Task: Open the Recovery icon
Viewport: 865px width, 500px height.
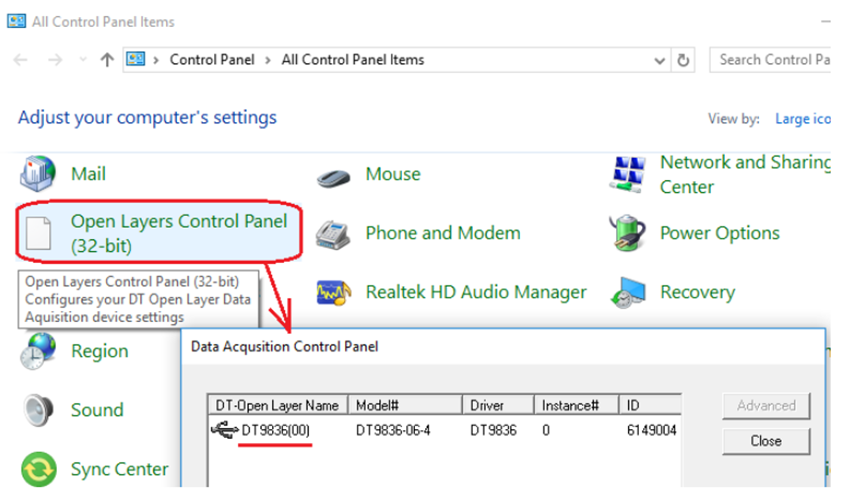Action: pos(629,293)
